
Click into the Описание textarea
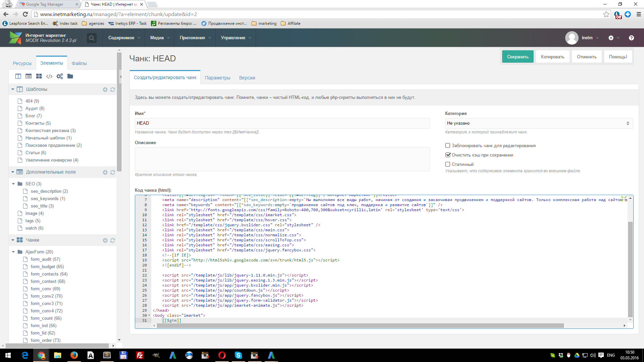[x=282, y=159]
